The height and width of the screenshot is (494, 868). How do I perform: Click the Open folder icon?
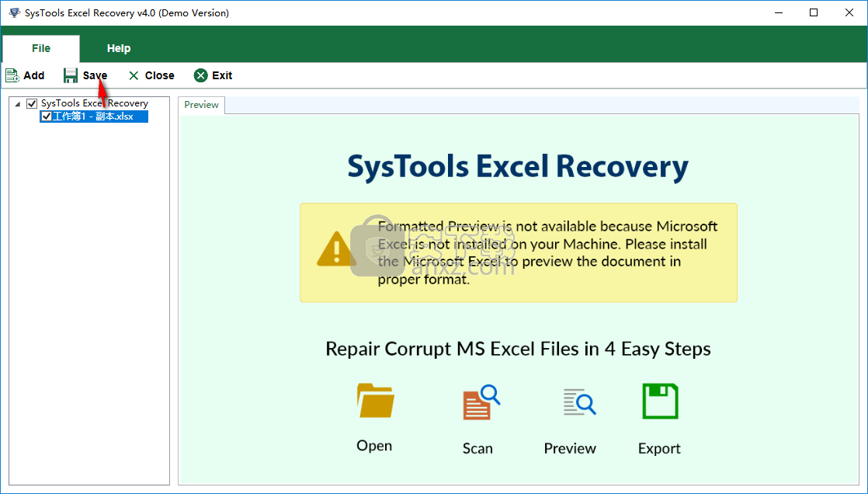[x=375, y=400]
